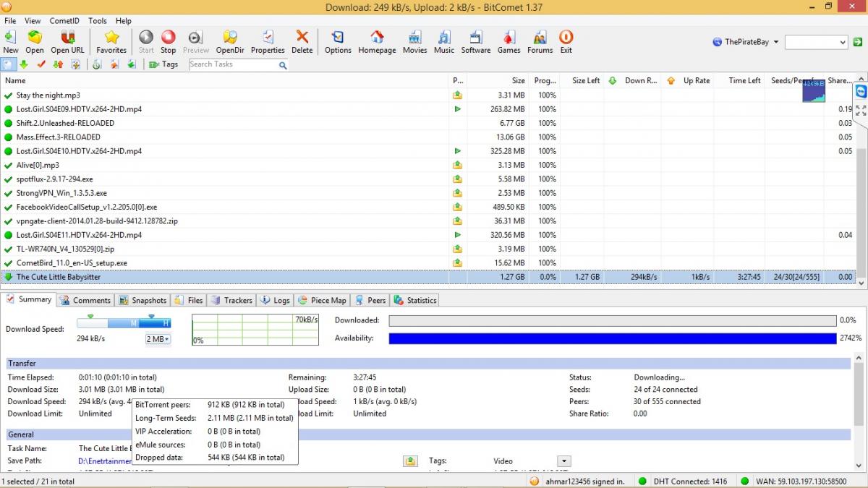Click the grey Downloaded progress bar
Viewport: 868px width, 488px height.
click(613, 320)
